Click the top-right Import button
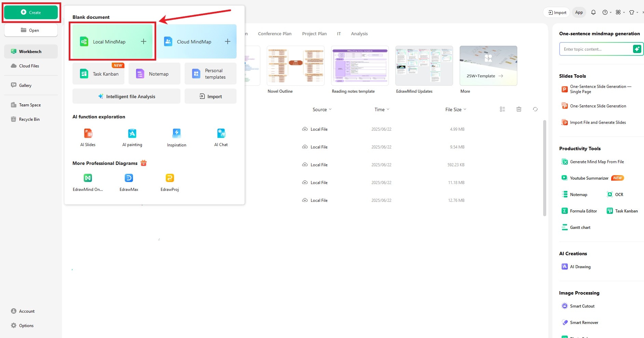This screenshot has width=644, height=338. 556,12
